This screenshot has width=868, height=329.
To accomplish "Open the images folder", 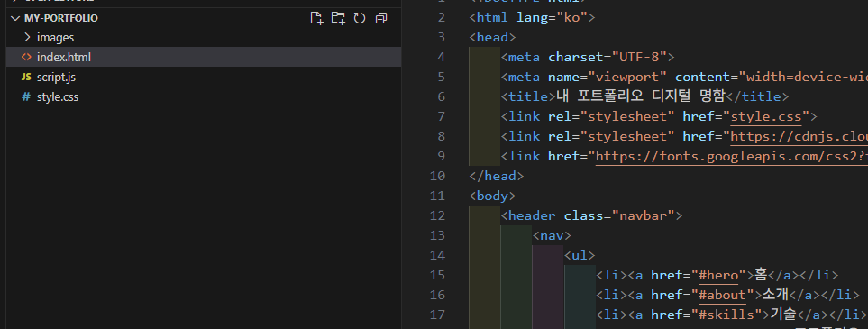I will pyautogui.click(x=204, y=38).
